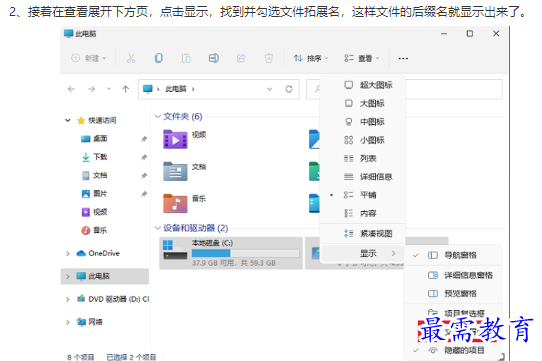Open 下载 in quick access

click(x=100, y=157)
